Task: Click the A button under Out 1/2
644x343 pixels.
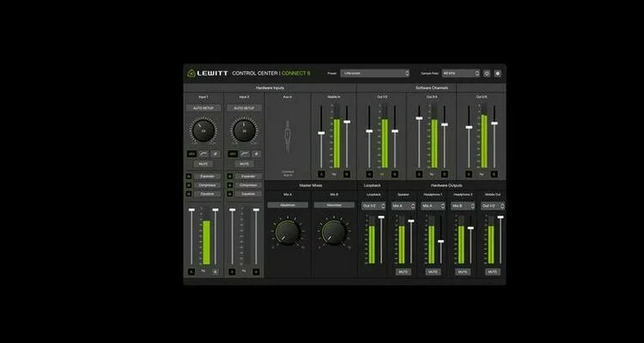Action: [x=369, y=174]
